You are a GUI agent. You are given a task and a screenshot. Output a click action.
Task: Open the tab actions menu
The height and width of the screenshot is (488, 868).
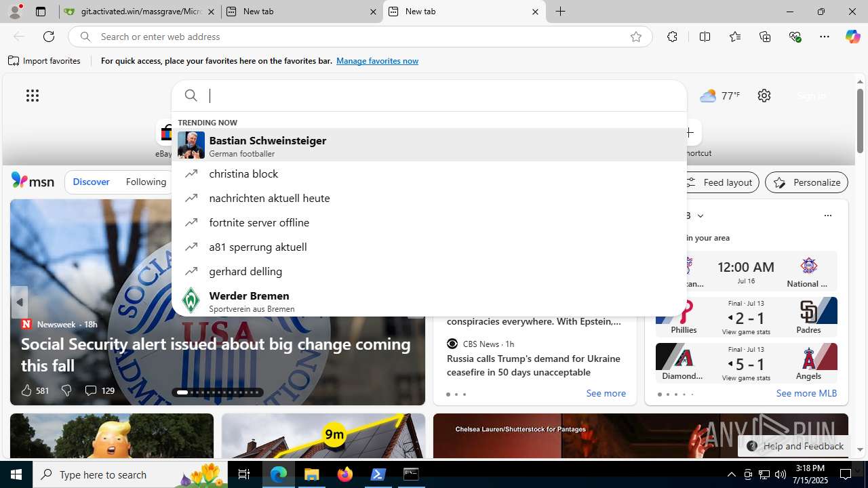pos(41,12)
